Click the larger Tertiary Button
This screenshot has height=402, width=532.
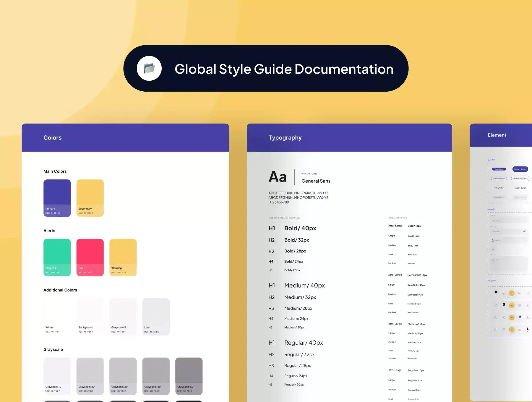tap(520, 188)
